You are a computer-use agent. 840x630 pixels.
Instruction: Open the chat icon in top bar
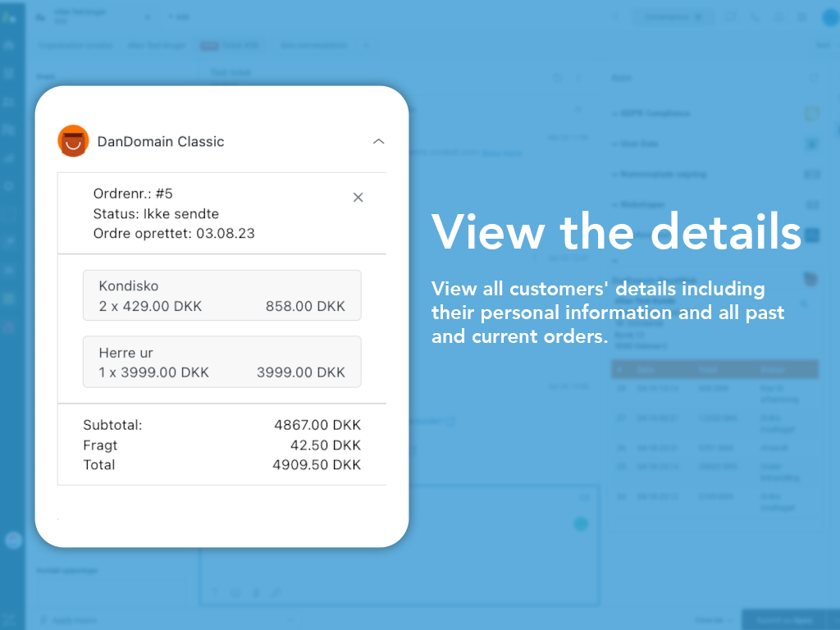(x=731, y=17)
